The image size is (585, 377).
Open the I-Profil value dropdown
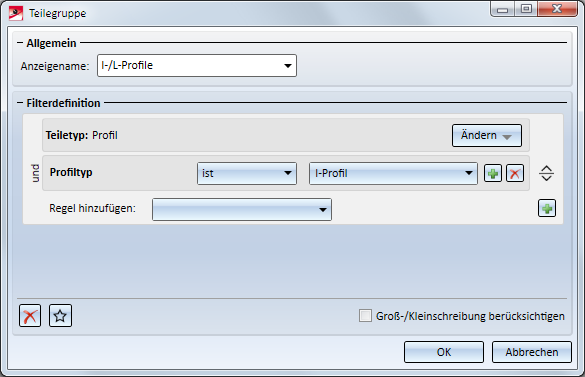coord(393,173)
